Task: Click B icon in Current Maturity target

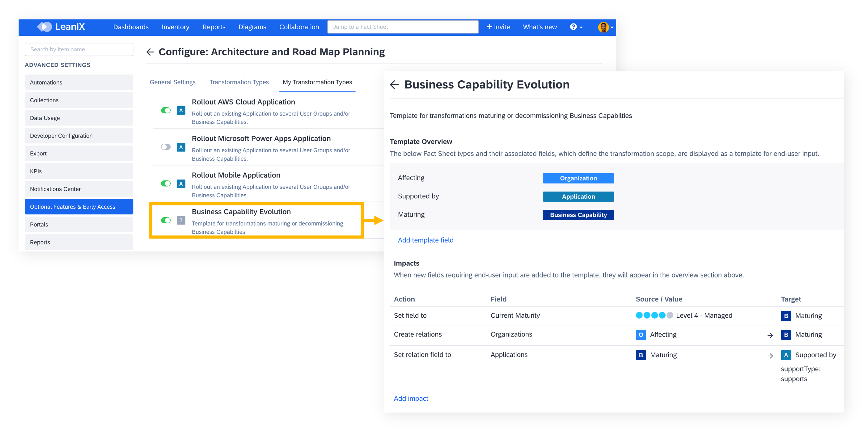Action: [786, 316]
